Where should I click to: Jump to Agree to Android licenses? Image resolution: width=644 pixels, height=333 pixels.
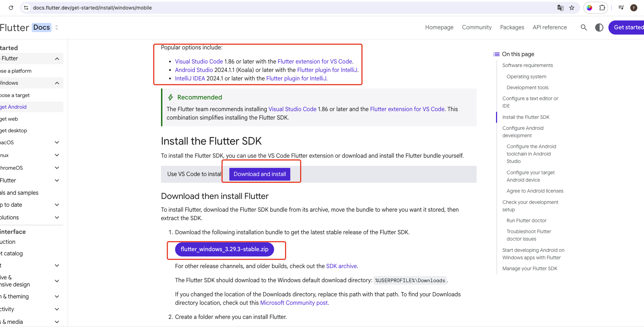pos(535,191)
